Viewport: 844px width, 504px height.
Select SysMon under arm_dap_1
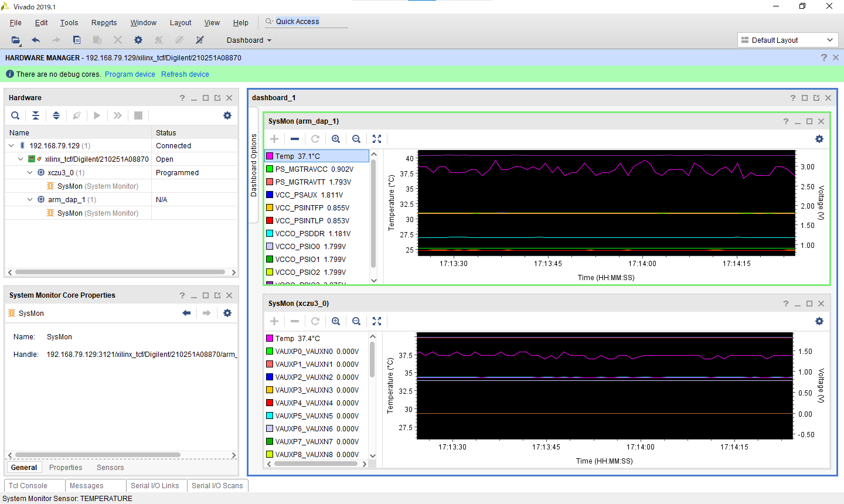tap(98, 213)
